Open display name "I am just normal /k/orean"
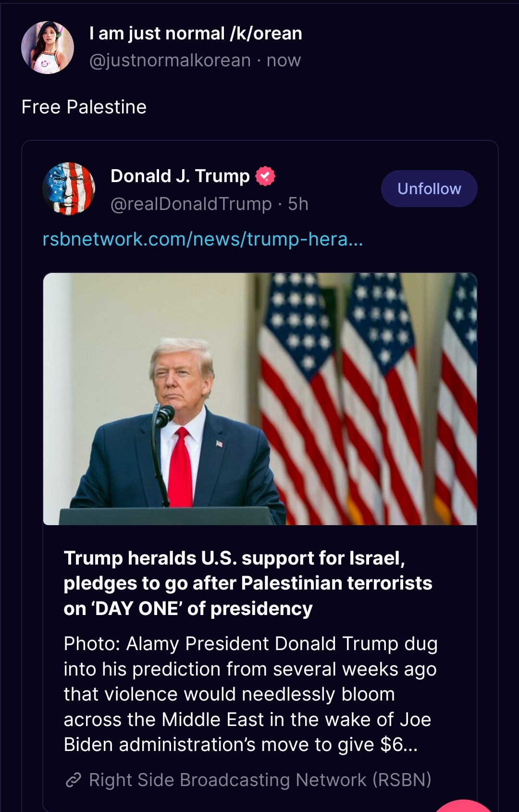519x812 pixels. 196,34
